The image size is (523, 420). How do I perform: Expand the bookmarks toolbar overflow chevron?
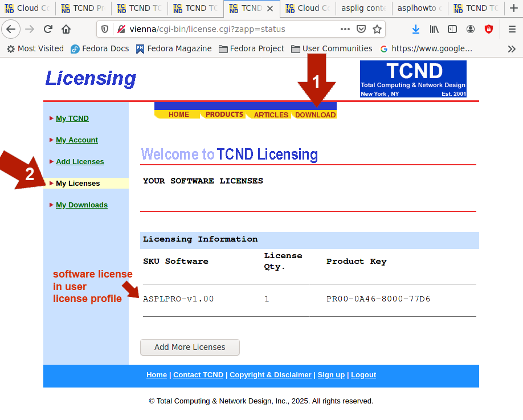(512, 49)
